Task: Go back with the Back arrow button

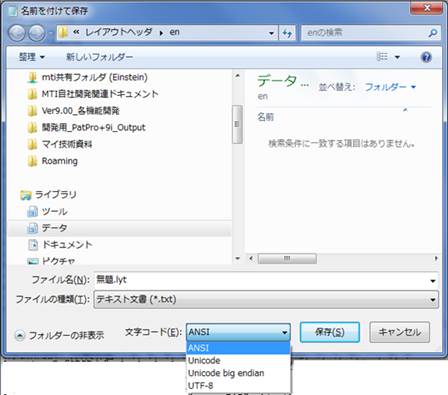Action: 17,33
